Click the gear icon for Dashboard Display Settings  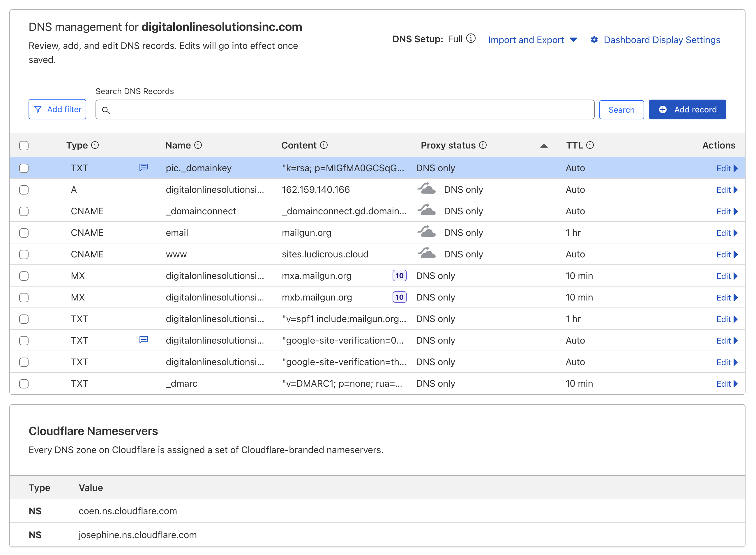point(594,40)
